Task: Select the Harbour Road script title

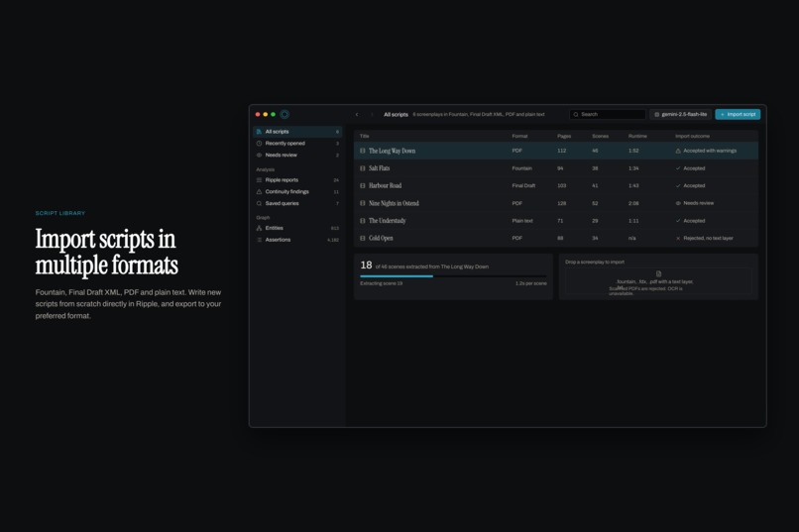Action: [386, 186]
